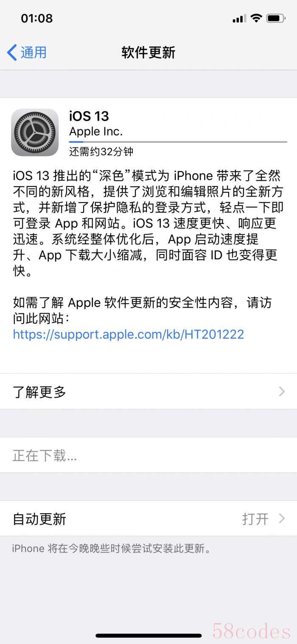Image resolution: width=297 pixels, height=644 pixels.
Task: Tap the Apple Inc. developer label
Action: [96, 132]
